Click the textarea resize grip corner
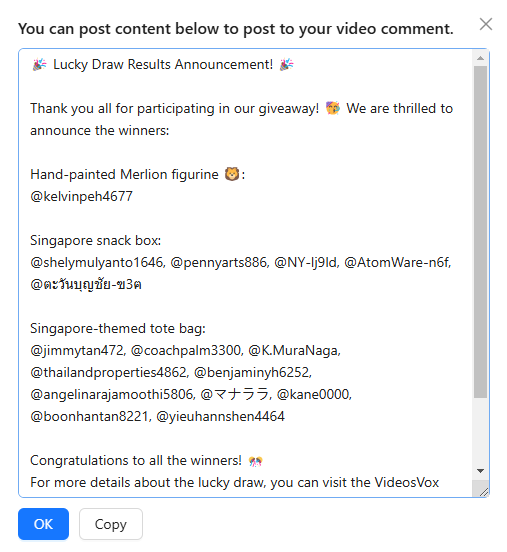 coord(483,491)
